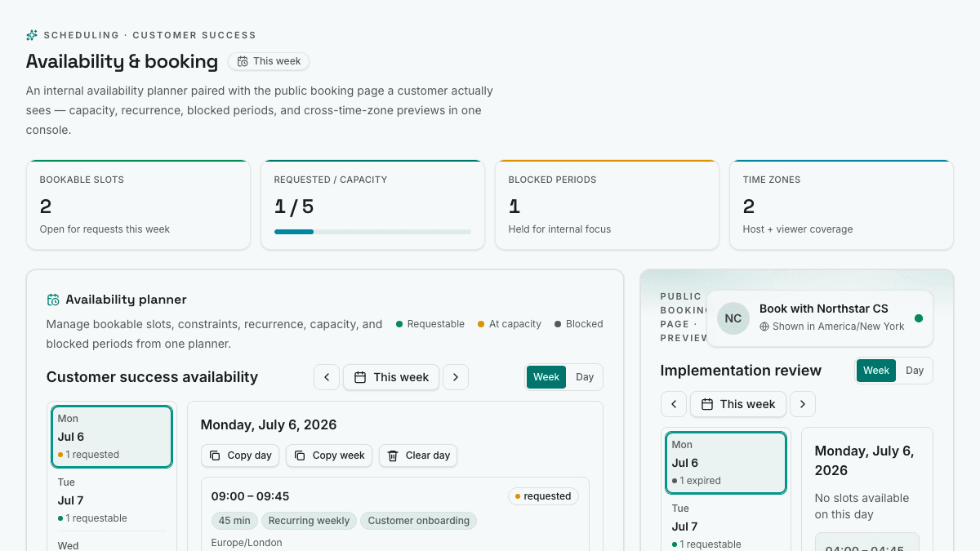Go to previous week in the planner
Viewport: 980px width, 551px height.
click(327, 377)
